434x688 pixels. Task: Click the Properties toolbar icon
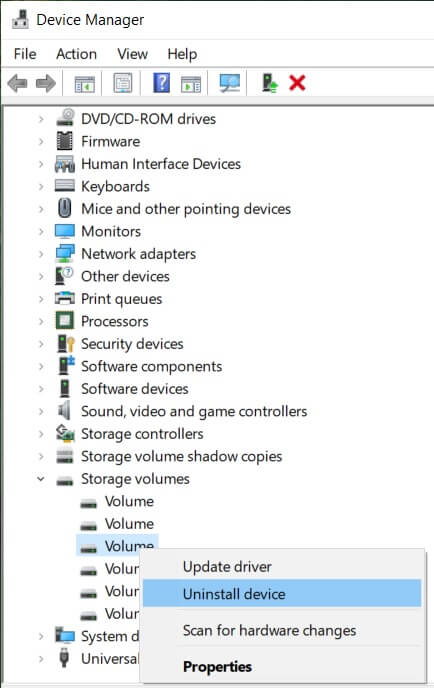tap(123, 82)
